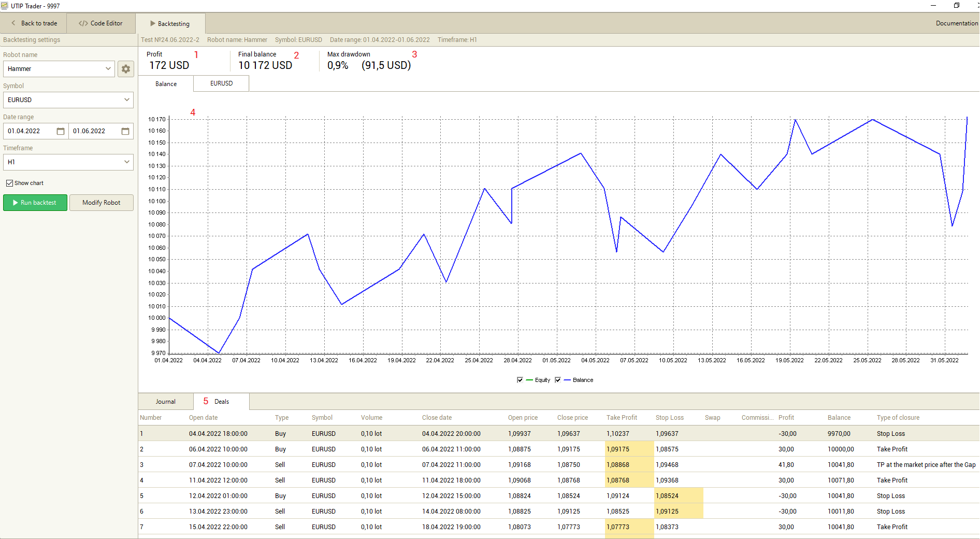Sort deals by Swap column
This screenshot has height=539, width=980.
point(712,418)
